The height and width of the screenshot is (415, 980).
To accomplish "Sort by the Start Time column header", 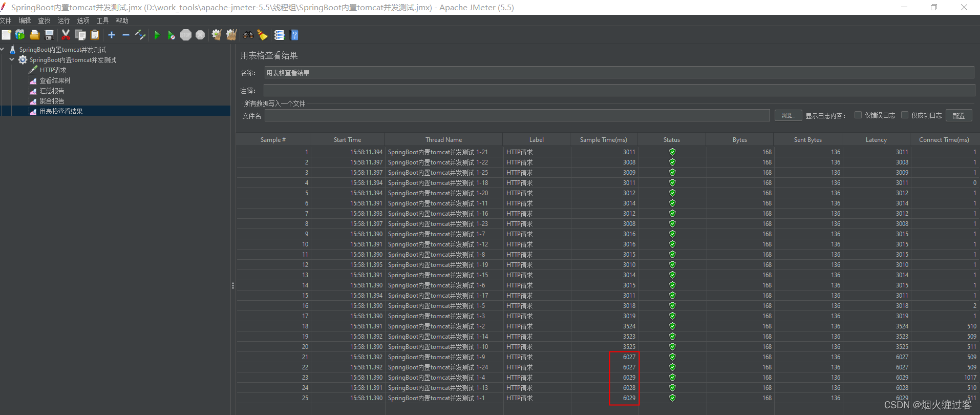I will pyautogui.click(x=347, y=140).
